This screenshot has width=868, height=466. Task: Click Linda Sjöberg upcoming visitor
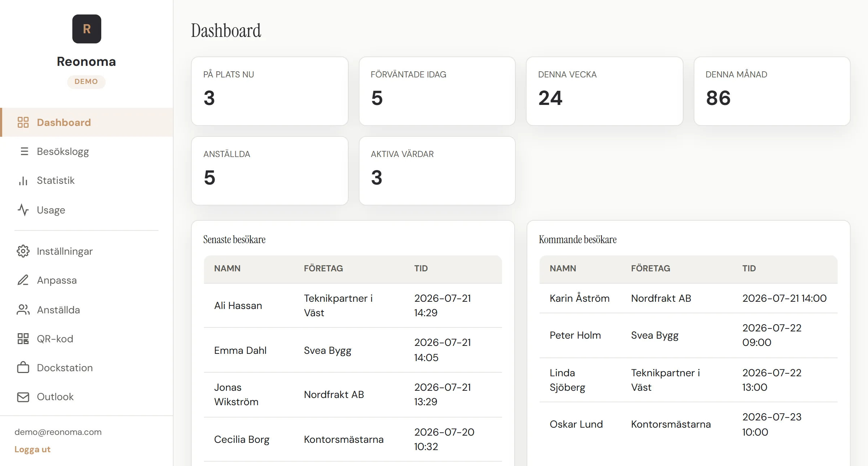click(567, 380)
